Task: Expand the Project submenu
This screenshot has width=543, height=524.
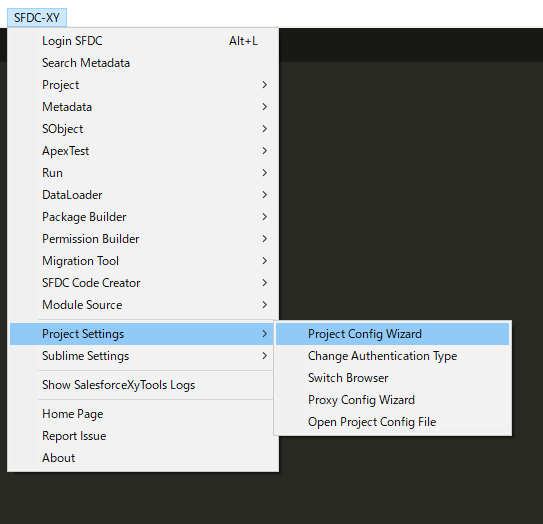Action: coord(143,85)
